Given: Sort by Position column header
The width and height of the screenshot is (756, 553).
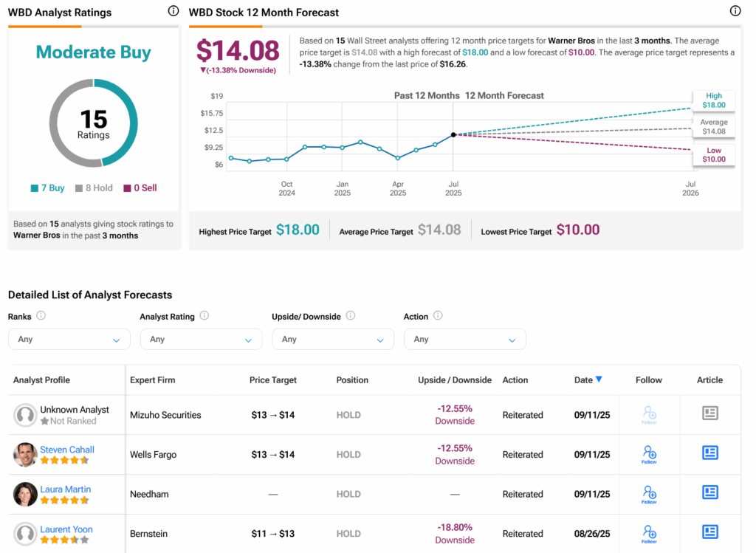Looking at the screenshot, I should (352, 380).
